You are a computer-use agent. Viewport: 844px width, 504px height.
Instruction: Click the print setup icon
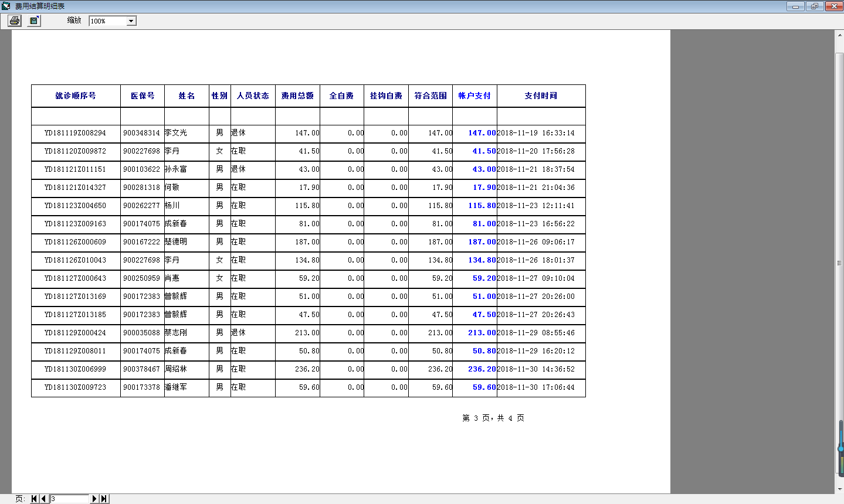click(34, 21)
